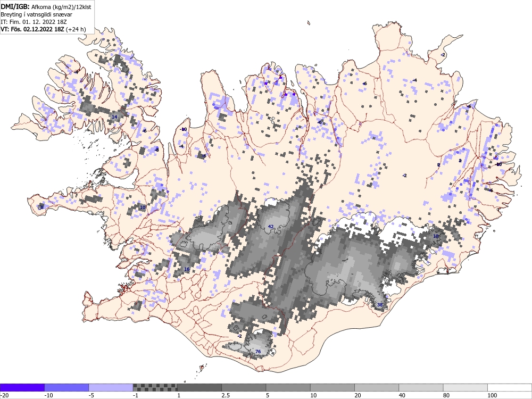The width and height of the screenshot is (532, 399).
Task: Click the '14' value in the Westfjords
Action: pyautogui.click(x=114, y=117)
